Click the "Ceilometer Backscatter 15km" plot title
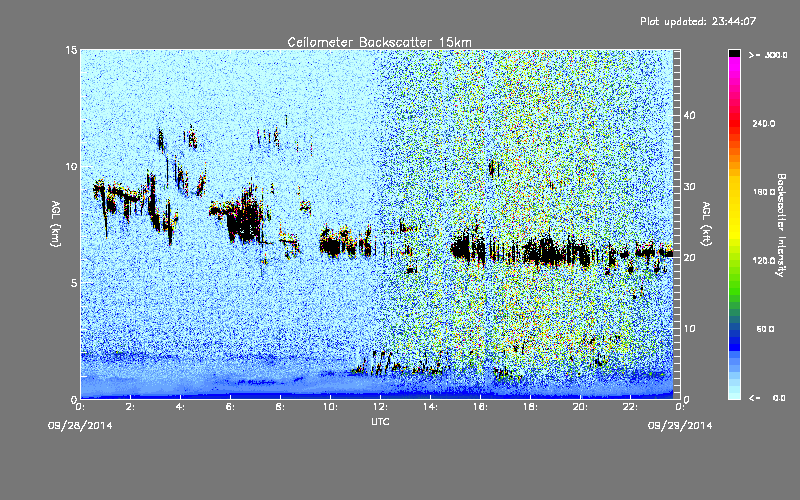Screen dimensions: 800x500 [379, 42]
